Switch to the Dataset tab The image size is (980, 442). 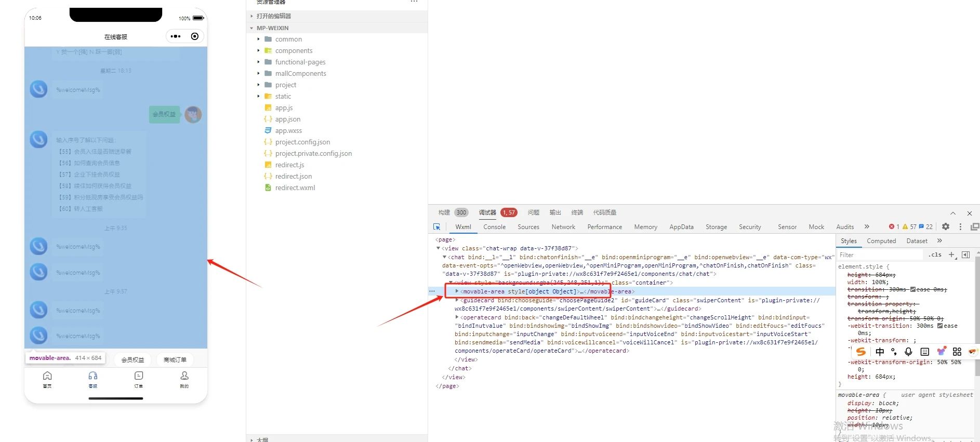pyautogui.click(x=917, y=241)
